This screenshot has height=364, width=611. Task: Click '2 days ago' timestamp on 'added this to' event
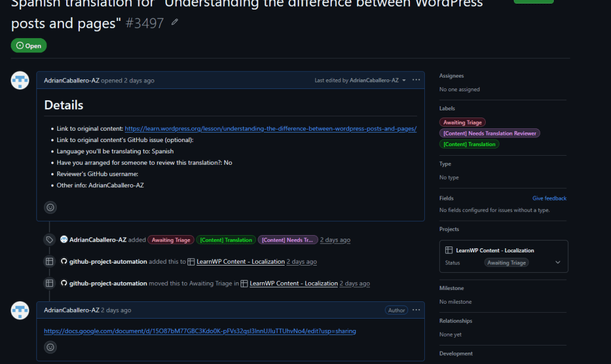301,261
